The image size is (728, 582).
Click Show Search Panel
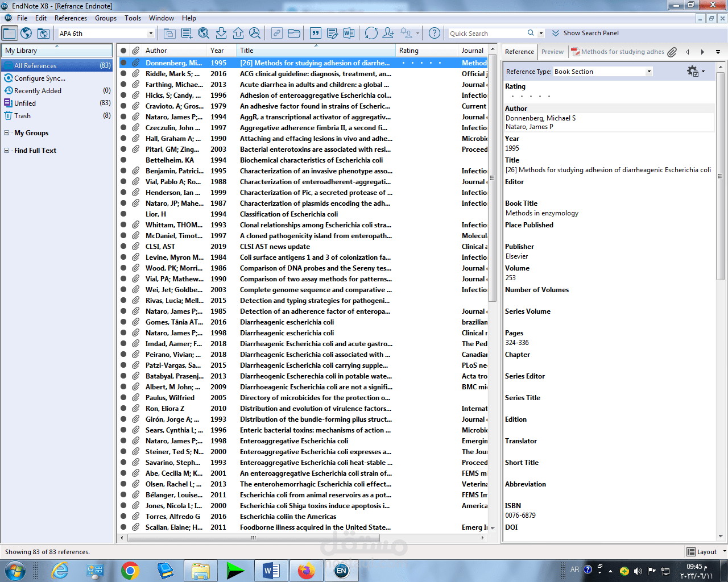[x=585, y=33]
